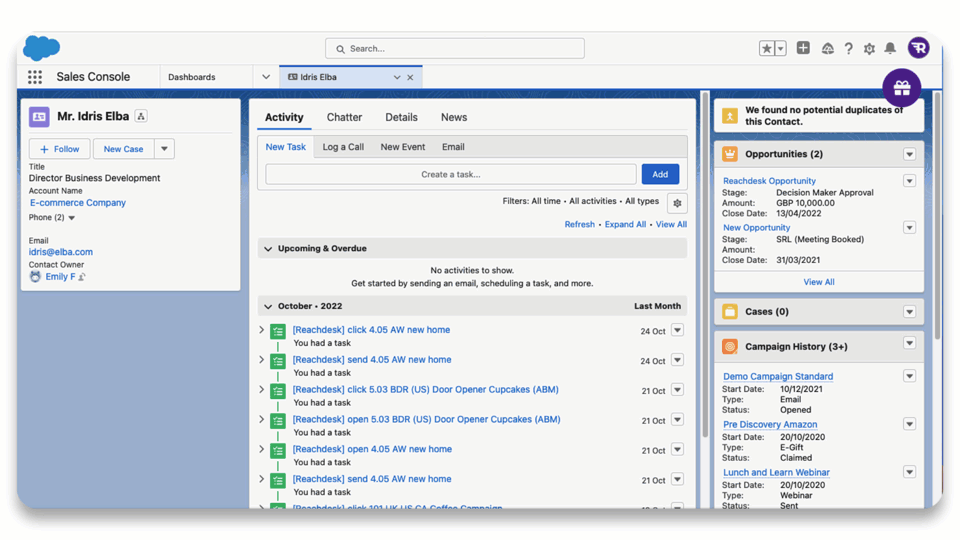960x540 pixels.
Task: Expand the send 4.05 AW new home 24 Oct task
Action: [x=261, y=360]
